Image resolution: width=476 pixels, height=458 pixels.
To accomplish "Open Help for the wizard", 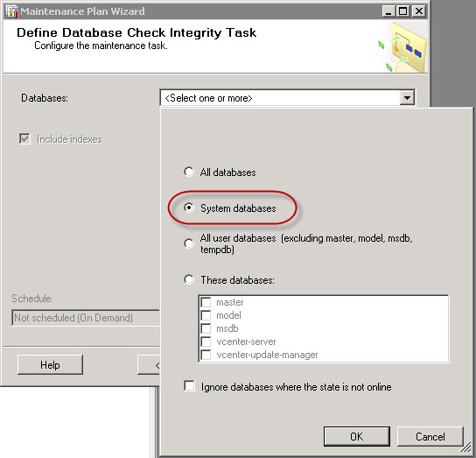I will (50, 364).
